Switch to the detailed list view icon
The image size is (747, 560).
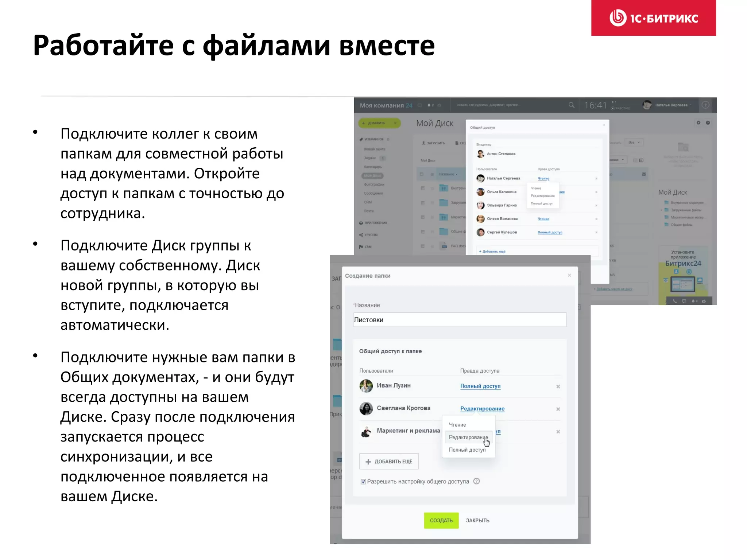click(642, 160)
